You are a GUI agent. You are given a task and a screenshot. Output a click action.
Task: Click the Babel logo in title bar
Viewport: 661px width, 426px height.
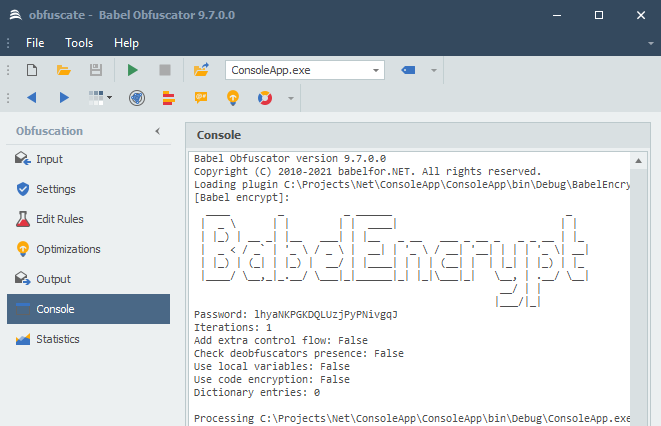(16, 15)
